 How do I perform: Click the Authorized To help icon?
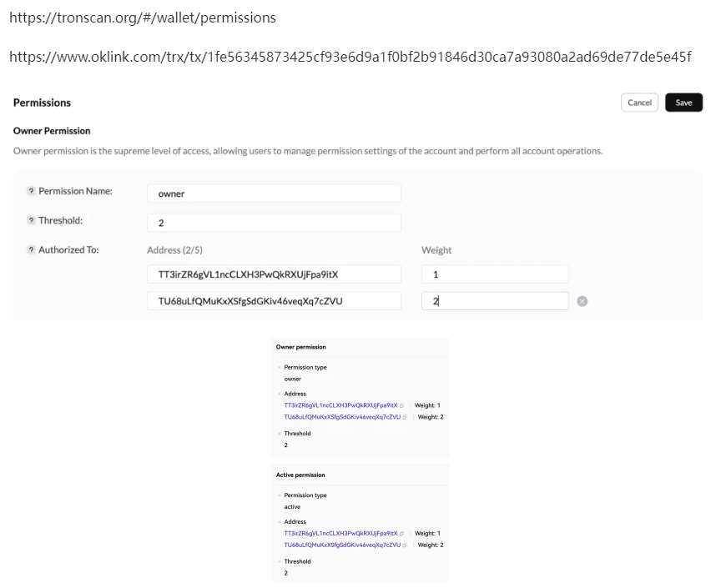(x=31, y=249)
